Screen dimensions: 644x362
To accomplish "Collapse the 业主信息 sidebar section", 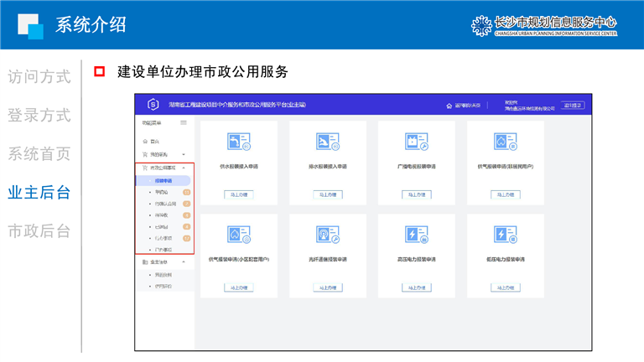I will [184, 262].
